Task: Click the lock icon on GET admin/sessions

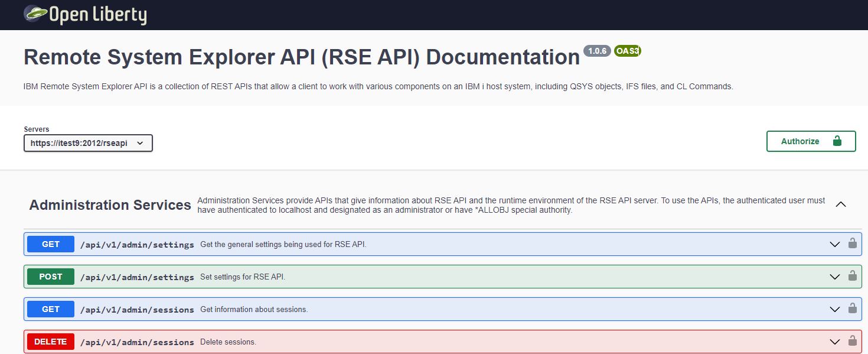Action: point(852,308)
